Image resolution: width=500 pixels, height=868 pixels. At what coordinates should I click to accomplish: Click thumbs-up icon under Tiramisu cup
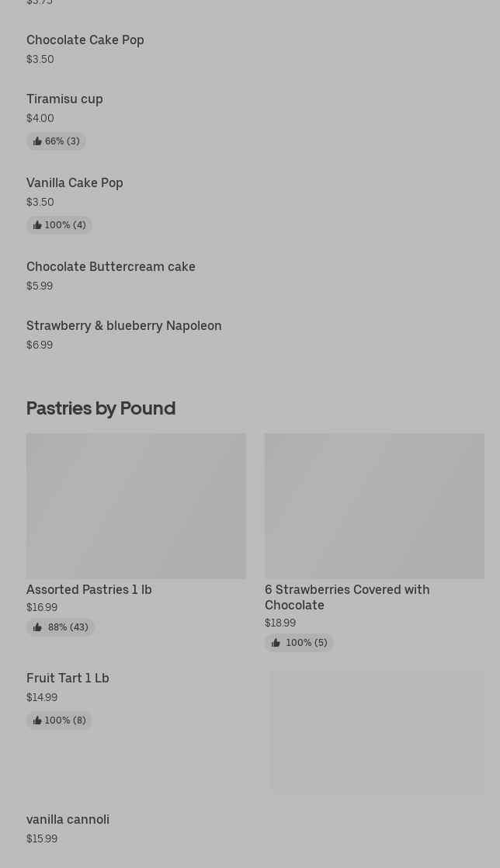click(37, 141)
